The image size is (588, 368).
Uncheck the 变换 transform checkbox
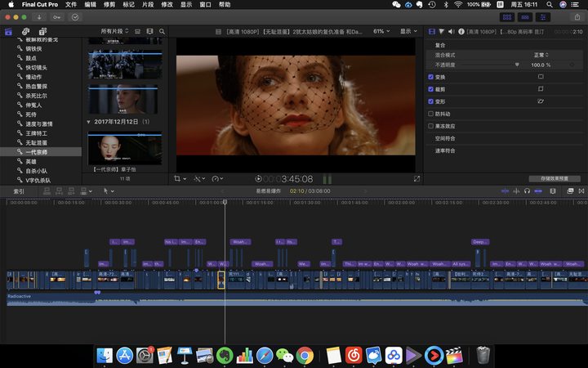[430, 77]
